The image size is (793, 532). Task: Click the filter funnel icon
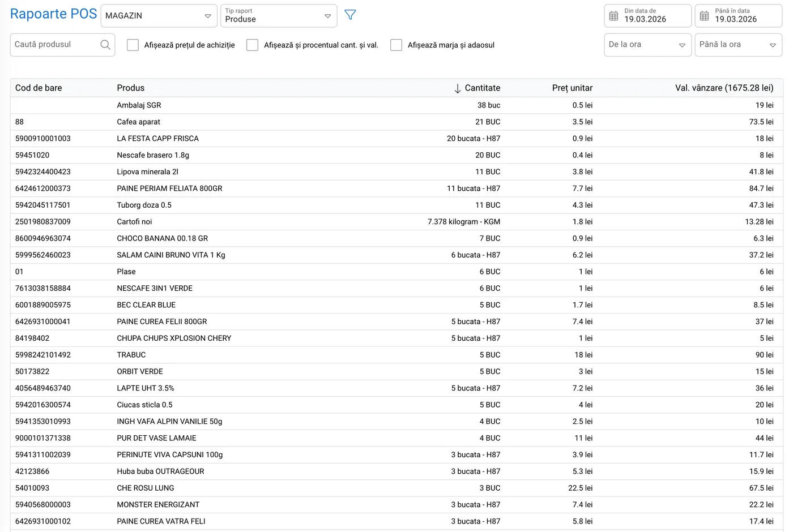click(350, 15)
